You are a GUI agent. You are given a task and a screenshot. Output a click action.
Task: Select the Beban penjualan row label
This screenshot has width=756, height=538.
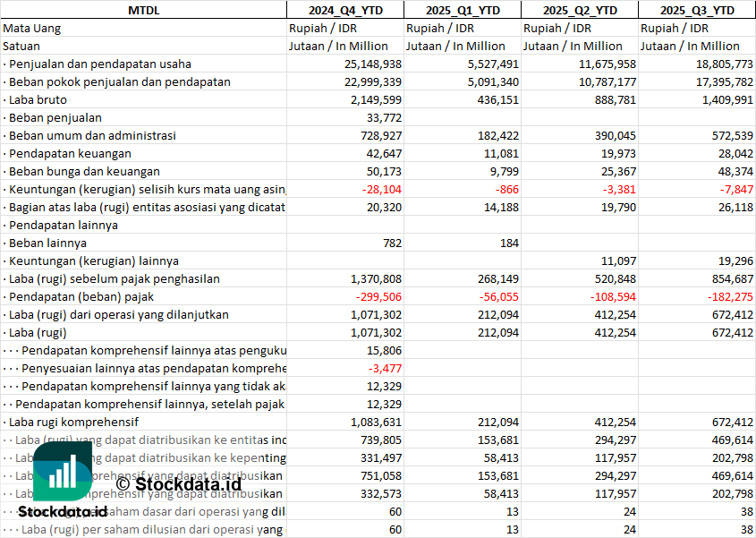[x=52, y=117]
